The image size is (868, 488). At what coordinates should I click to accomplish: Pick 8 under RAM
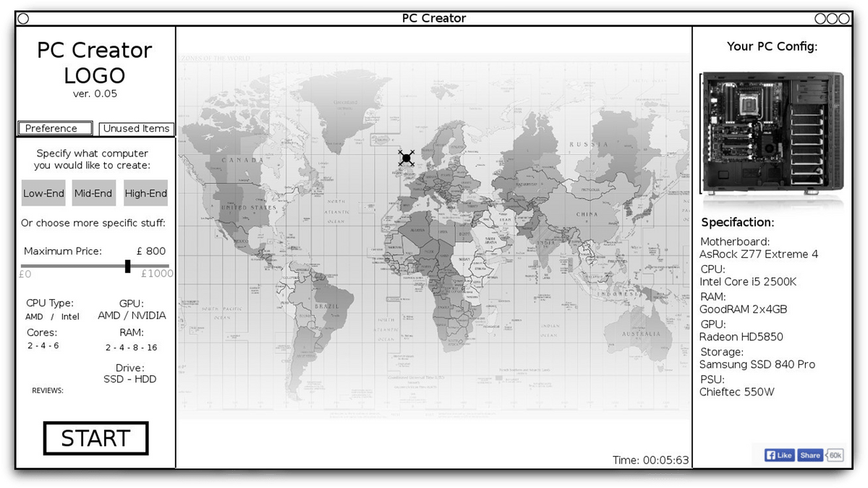pos(134,348)
